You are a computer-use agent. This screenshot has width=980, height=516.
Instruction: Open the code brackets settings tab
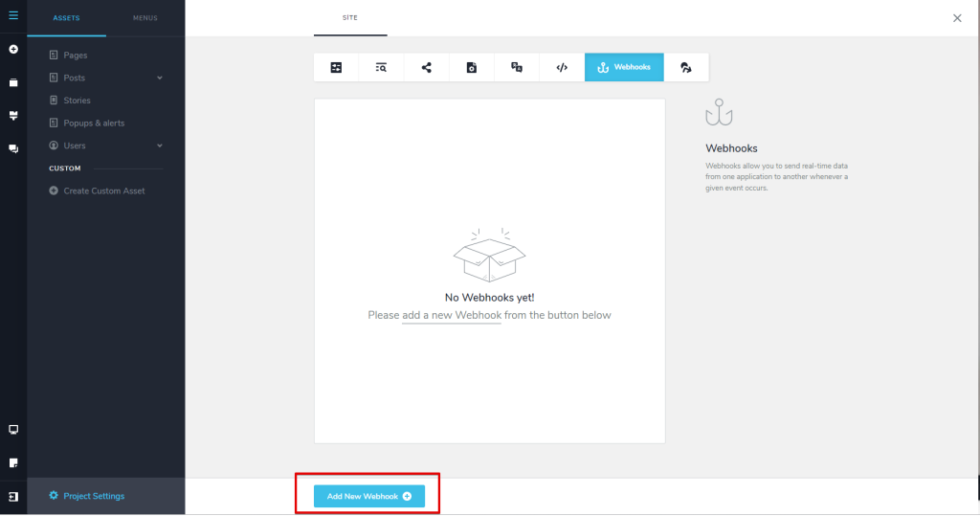tap(562, 67)
